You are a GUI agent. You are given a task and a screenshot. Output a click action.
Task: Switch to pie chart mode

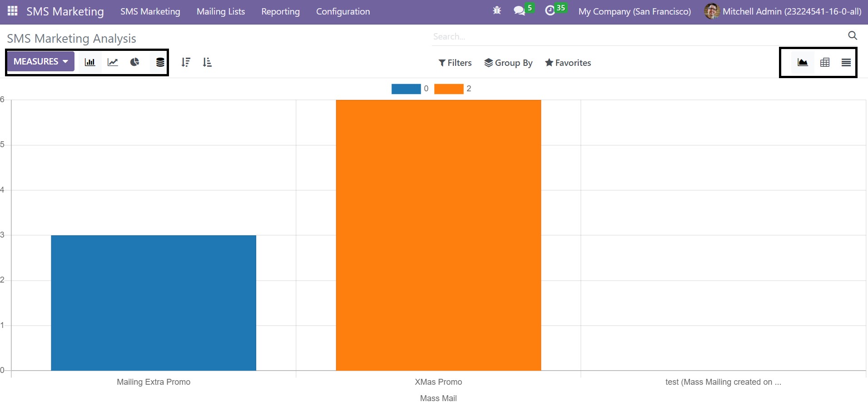[x=135, y=62]
